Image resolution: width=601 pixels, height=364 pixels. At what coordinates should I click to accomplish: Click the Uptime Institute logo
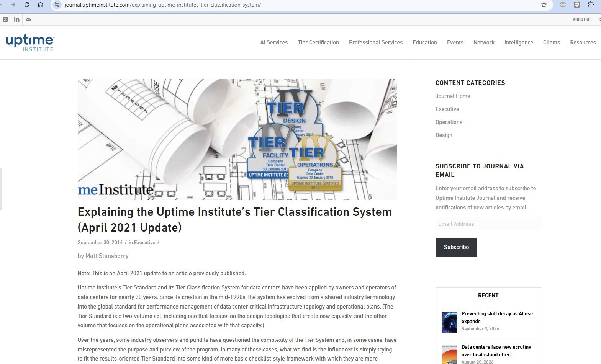[x=30, y=42]
